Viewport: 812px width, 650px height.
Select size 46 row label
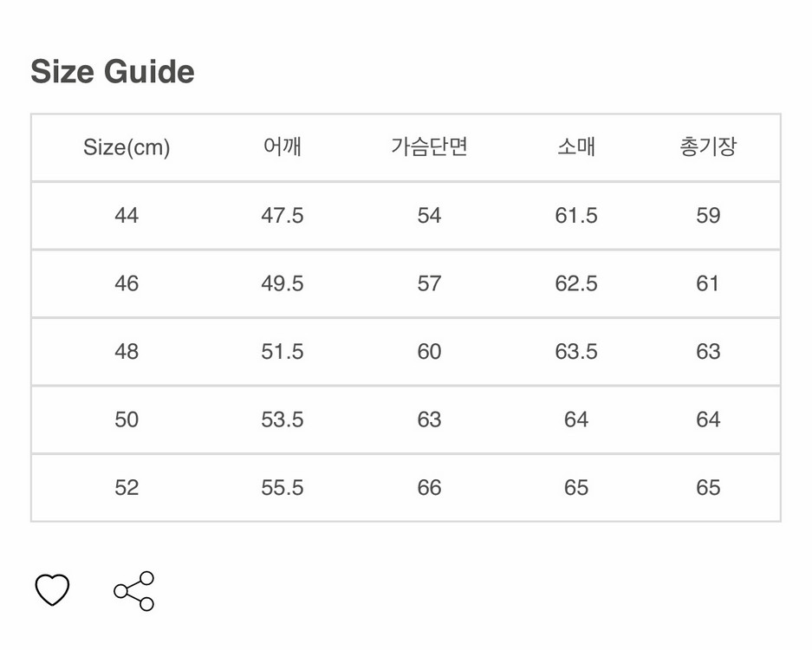point(127,283)
